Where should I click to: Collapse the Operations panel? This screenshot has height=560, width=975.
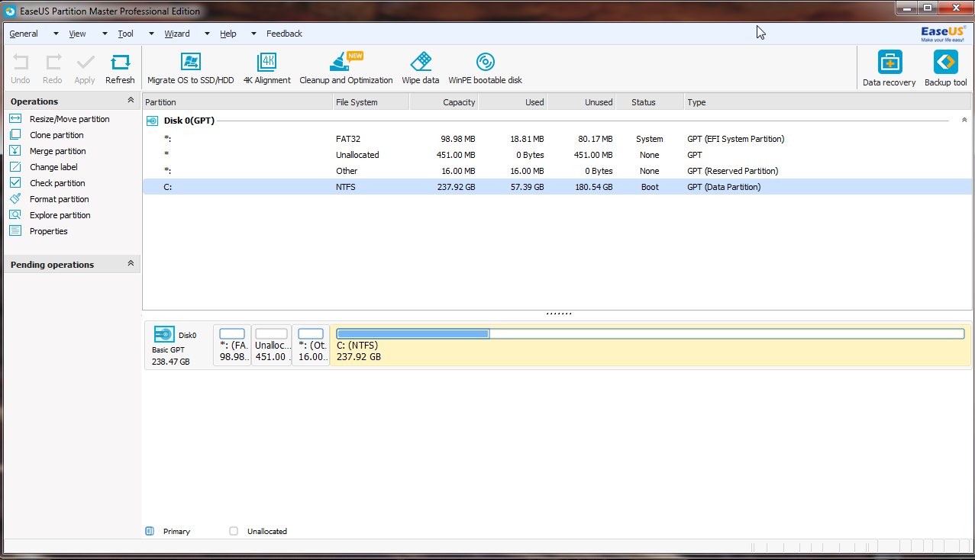[131, 101]
